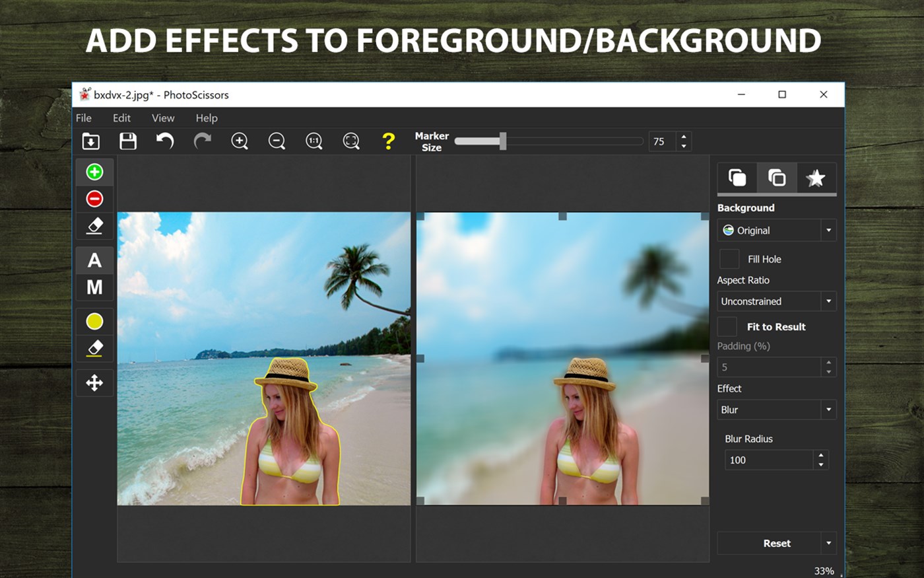
Task: Click the original source beach image
Action: click(x=264, y=359)
